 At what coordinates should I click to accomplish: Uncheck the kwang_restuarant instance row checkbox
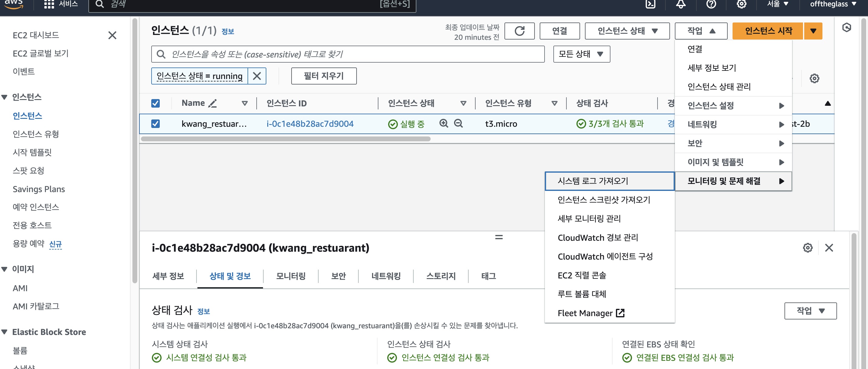155,124
